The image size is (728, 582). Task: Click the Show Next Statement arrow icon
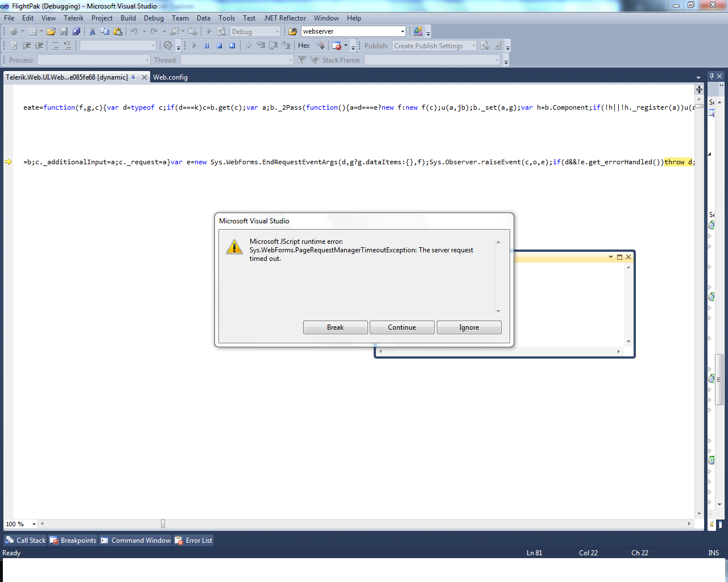click(x=249, y=46)
